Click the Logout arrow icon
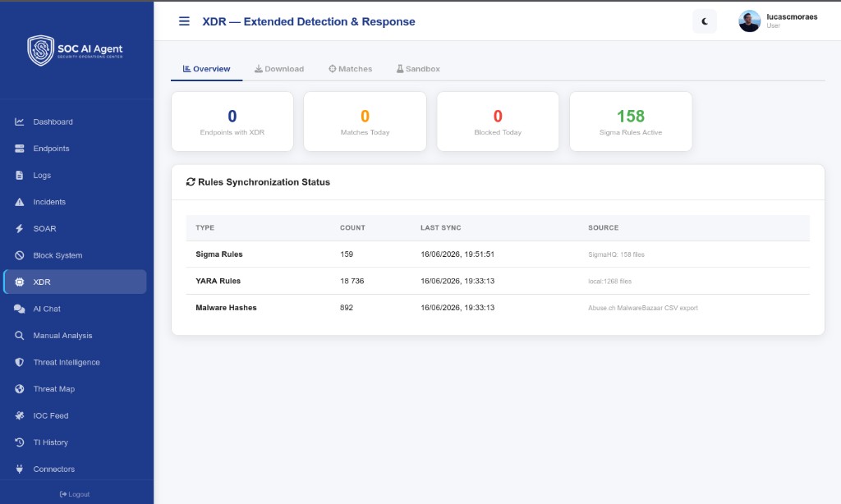This screenshot has width=841, height=504. point(63,494)
